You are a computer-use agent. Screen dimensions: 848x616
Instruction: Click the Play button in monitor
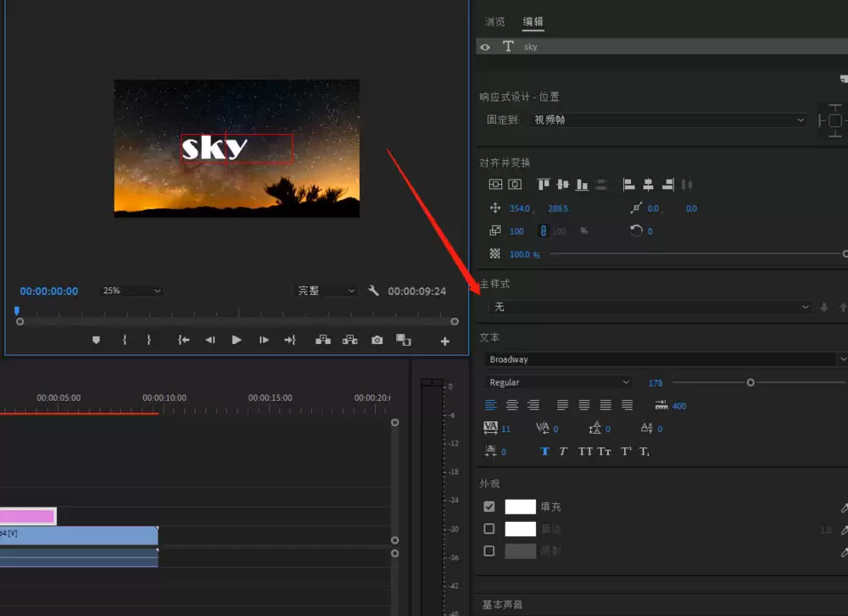(237, 340)
